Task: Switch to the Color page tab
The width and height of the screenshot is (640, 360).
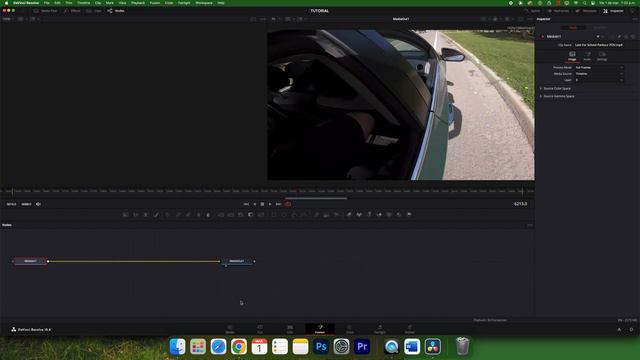Action: point(350,329)
